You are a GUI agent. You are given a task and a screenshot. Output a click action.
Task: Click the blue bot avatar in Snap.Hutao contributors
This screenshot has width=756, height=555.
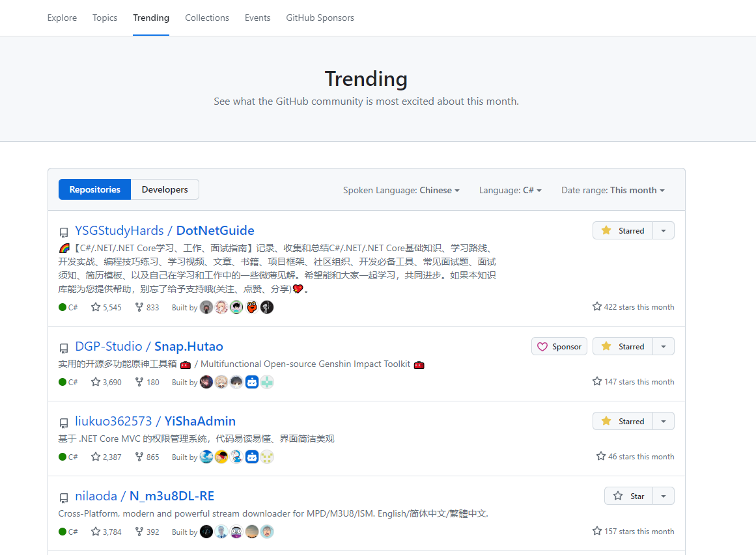pyautogui.click(x=252, y=382)
